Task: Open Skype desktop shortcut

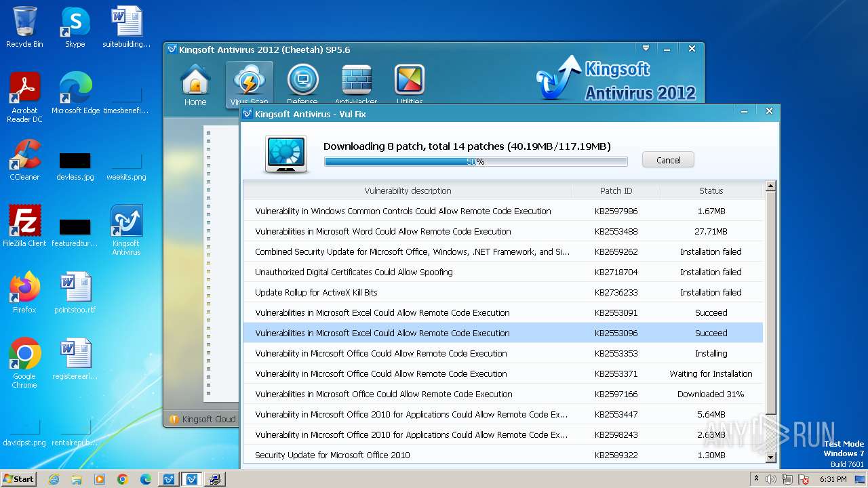Action: click(75, 27)
